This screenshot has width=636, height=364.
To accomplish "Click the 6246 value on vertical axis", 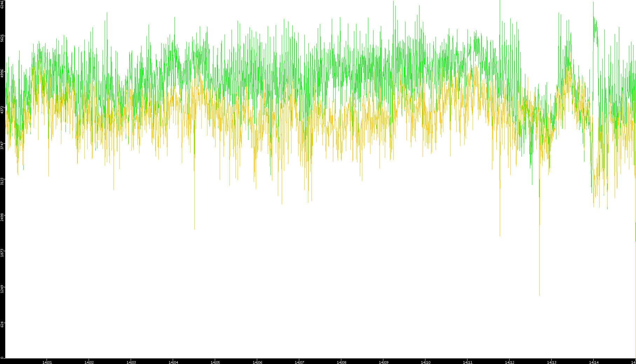I will (2, 4).
